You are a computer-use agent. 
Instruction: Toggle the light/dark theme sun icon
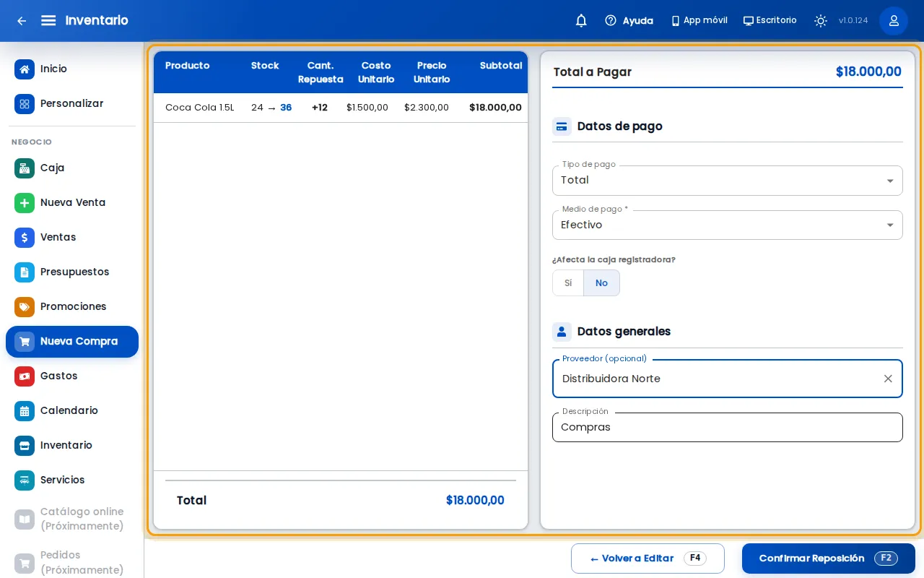pos(821,21)
